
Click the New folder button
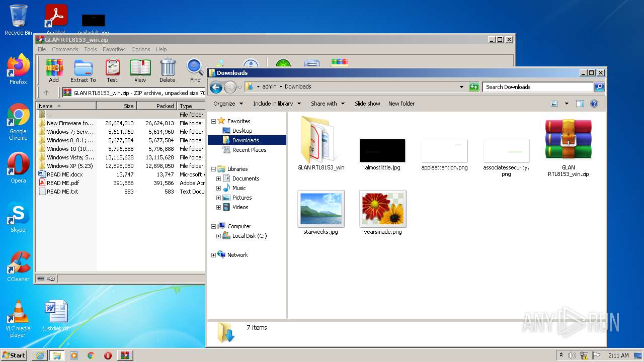coord(401,104)
